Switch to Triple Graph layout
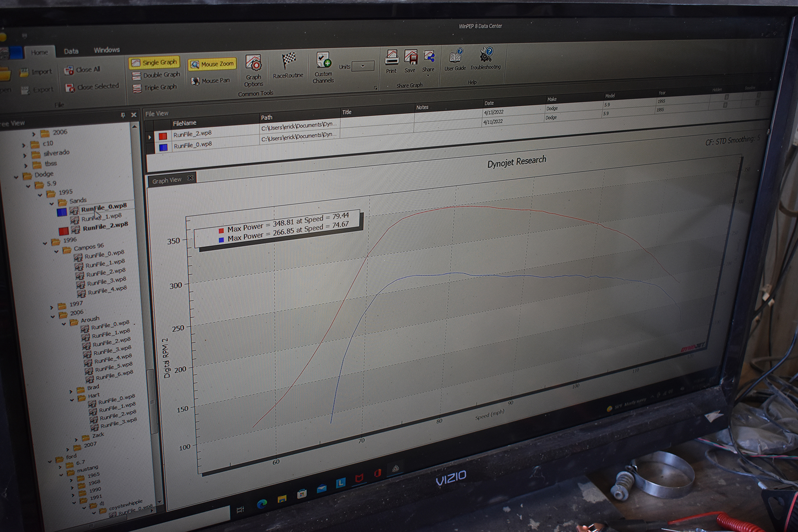Screen dimensions: 798x532 coord(155,88)
